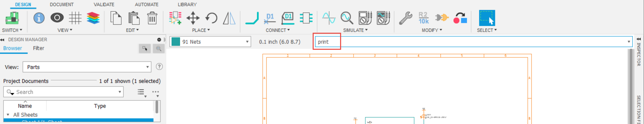Screen dimensions: 644x124
Task: Open the VIEW dropdown menu
Action: coord(65,30)
